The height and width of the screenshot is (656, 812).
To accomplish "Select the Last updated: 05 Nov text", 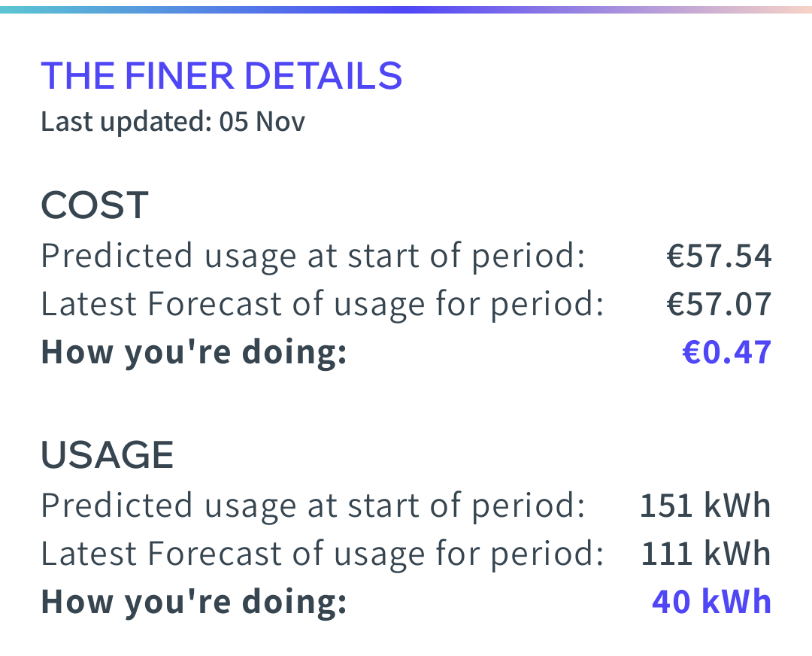I will pyautogui.click(x=173, y=123).
